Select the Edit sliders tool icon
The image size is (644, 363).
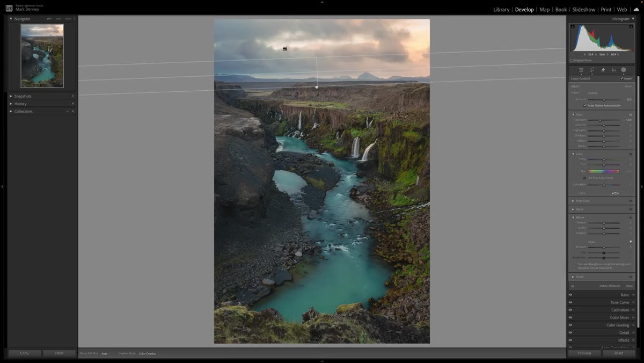(581, 70)
